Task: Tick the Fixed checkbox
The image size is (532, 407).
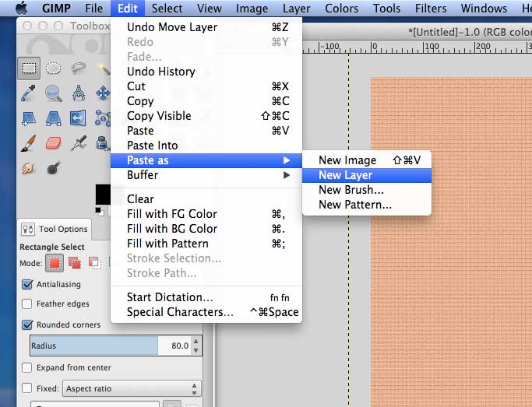Action: point(26,388)
